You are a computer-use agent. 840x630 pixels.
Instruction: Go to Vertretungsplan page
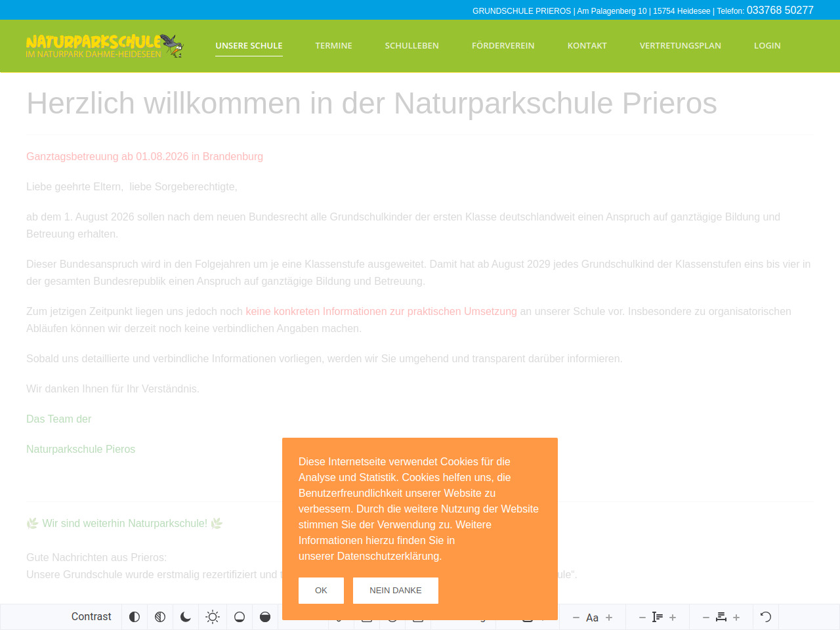click(680, 46)
